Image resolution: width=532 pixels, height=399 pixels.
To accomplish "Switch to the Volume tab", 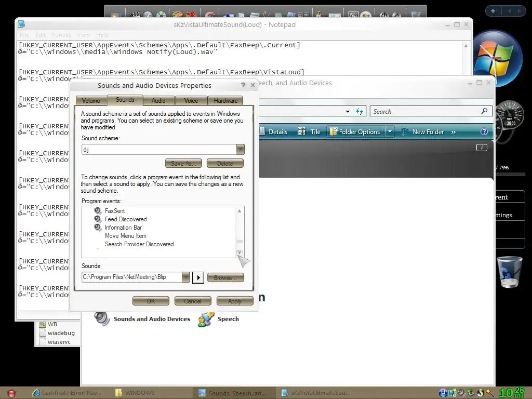I will tap(91, 101).
